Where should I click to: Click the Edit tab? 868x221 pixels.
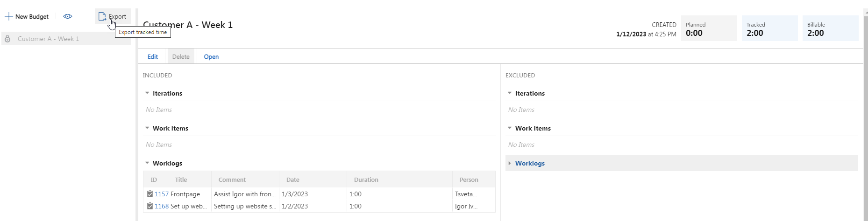click(x=153, y=56)
